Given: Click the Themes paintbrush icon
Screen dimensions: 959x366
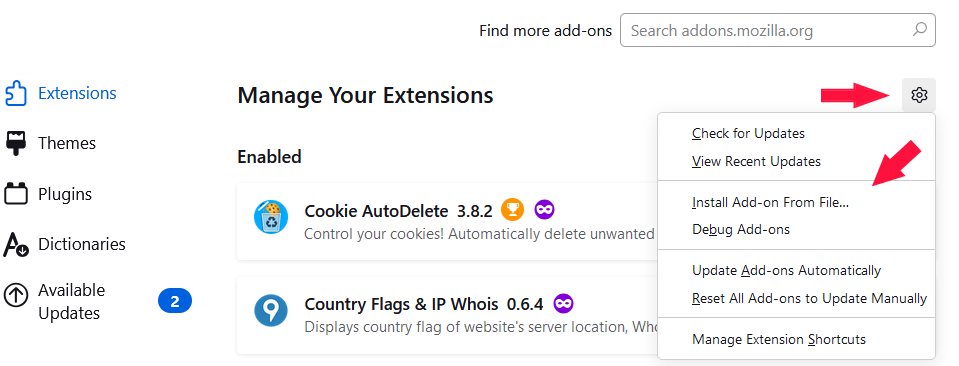Looking at the screenshot, I should pyautogui.click(x=16, y=143).
